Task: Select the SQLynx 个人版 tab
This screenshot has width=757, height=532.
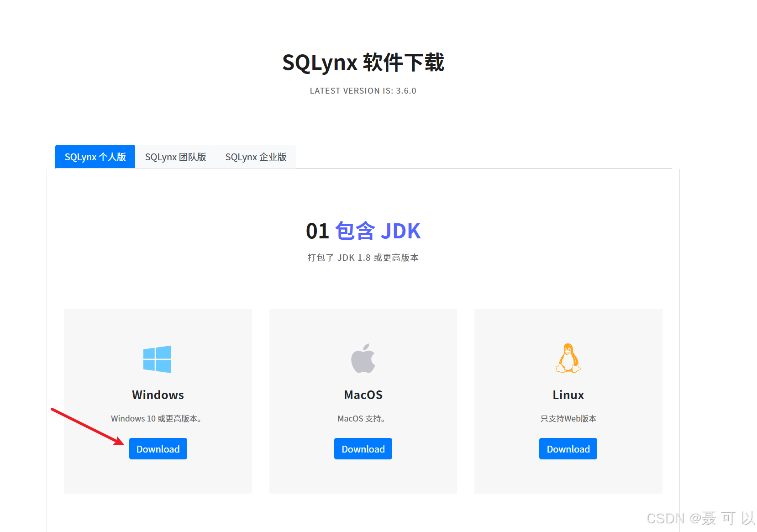Action: click(95, 157)
